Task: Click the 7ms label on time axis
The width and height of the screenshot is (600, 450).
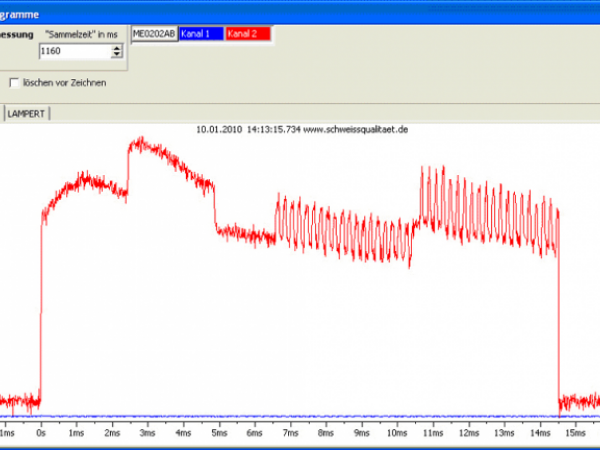Action: 289,434
